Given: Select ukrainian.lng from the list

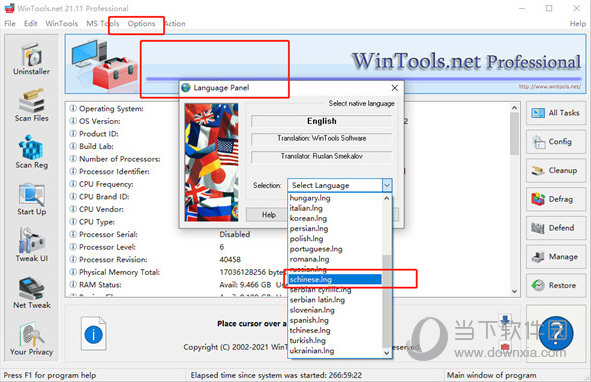Looking at the screenshot, I should point(335,351).
